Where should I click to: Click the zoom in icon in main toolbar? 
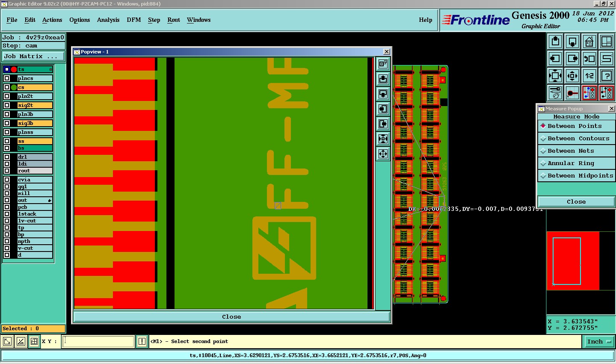(x=555, y=76)
